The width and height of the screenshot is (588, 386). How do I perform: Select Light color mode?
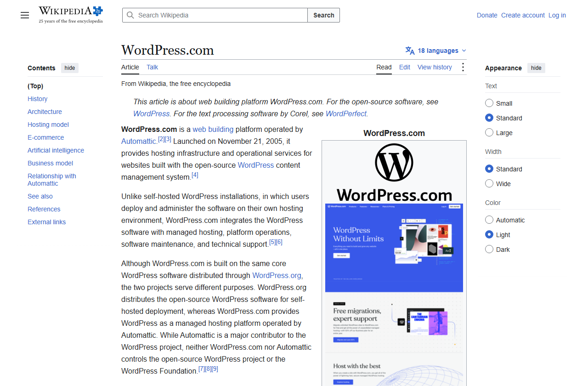pos(489,235)
